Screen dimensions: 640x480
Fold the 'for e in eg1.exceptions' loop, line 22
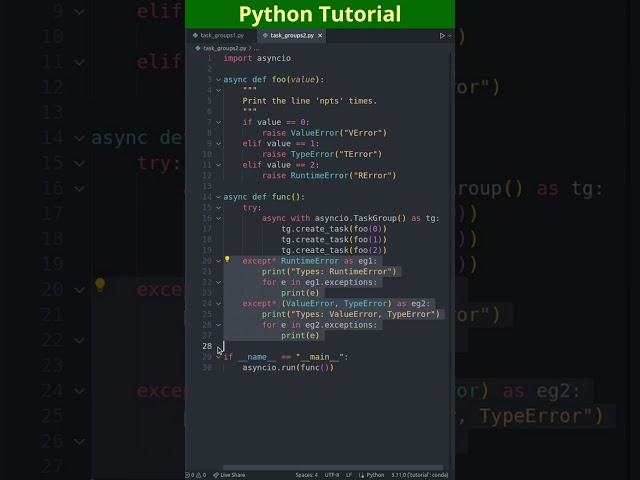pyautogui.click(x=218, y=282)
